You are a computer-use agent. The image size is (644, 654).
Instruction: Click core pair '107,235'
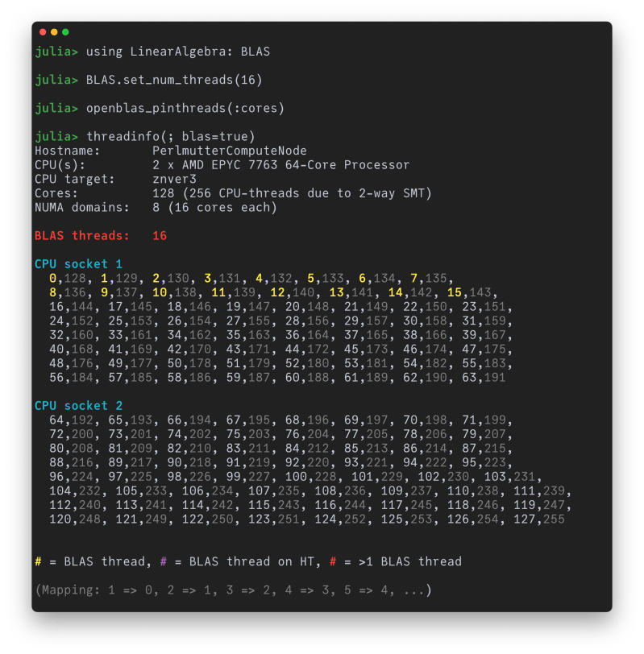274,491
